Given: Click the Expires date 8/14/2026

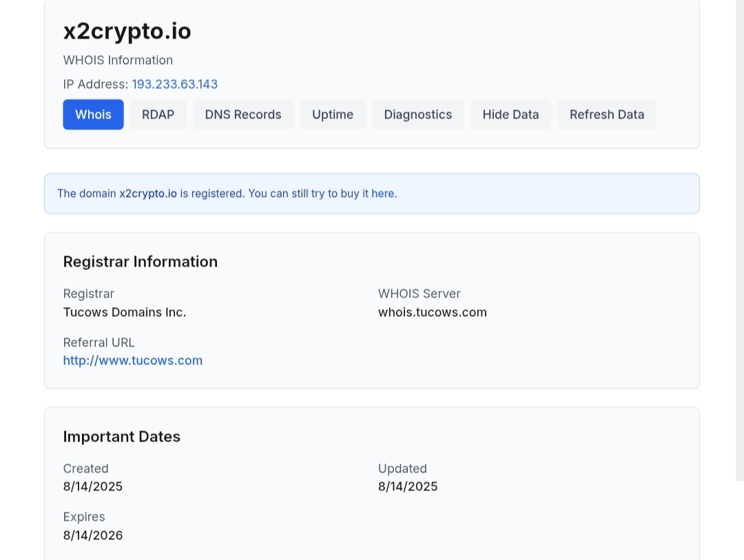Looking at the screenshot, I should [92, 535].
